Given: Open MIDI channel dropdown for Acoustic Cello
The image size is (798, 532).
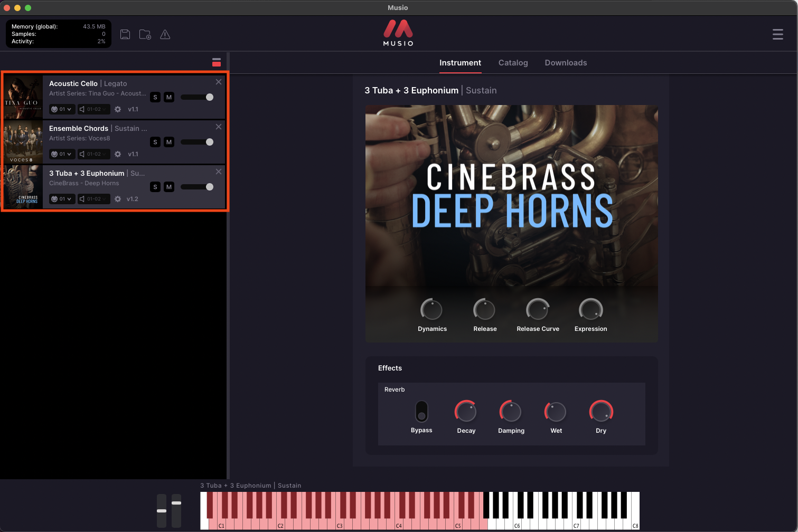Looking at the screenshot, I should coord(62,109).
